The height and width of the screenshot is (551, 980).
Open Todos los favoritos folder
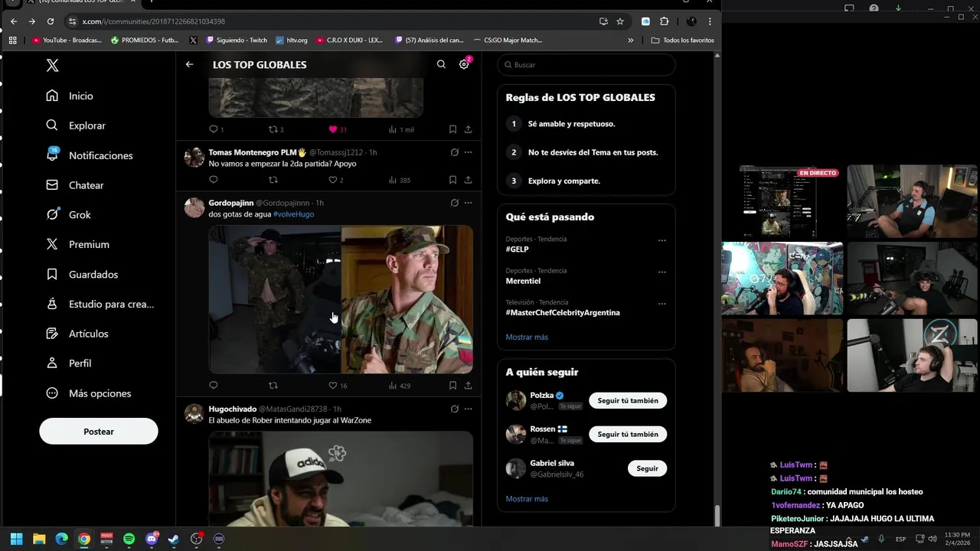point(682,40)
